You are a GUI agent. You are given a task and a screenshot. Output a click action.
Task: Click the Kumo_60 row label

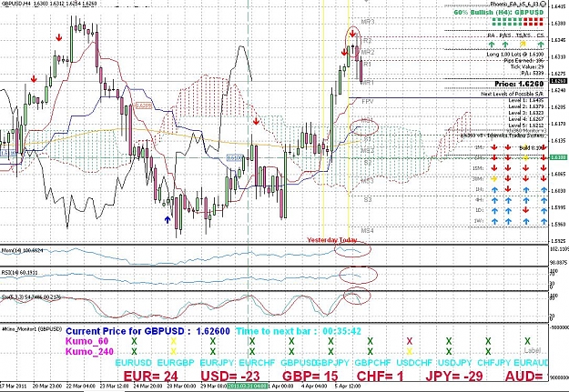[87, 341]
